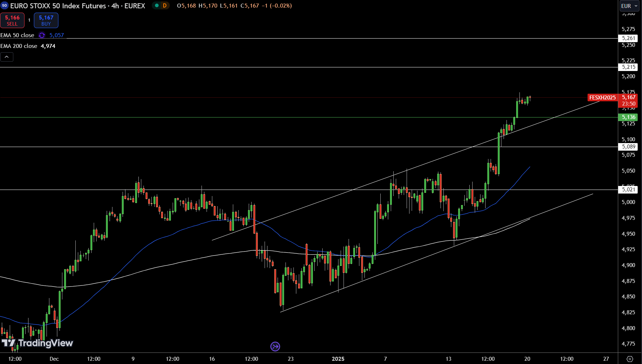Collapse the indicator legend with the chevron

tap(7, 57)
